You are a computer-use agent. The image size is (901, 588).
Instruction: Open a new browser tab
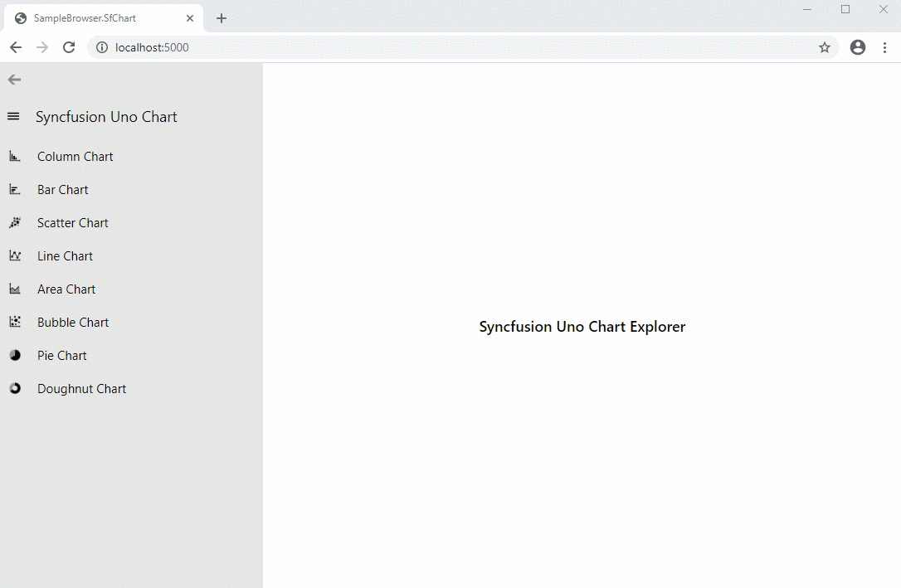[222, 18]
